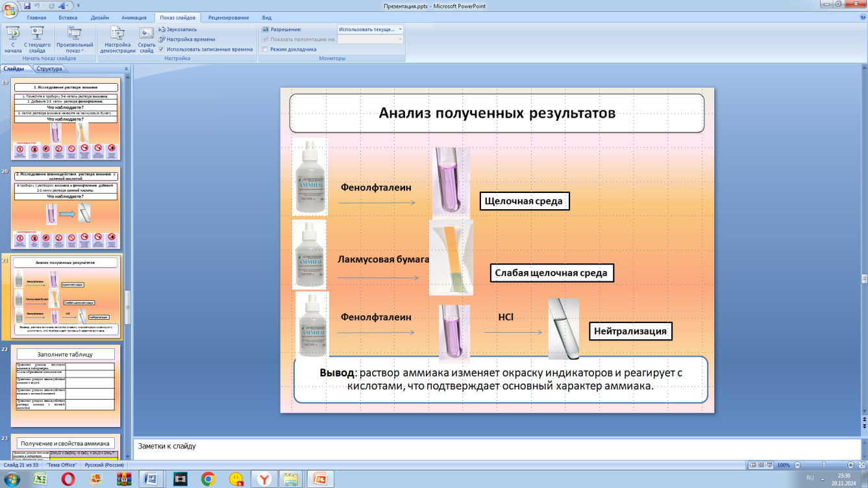
Task: Switch to the 'Анимация' tab
Action: pos(134,18)
